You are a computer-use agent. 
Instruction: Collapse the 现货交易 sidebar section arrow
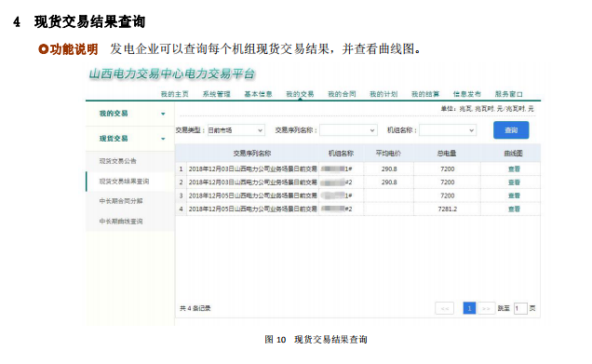[x=163, y=139]
